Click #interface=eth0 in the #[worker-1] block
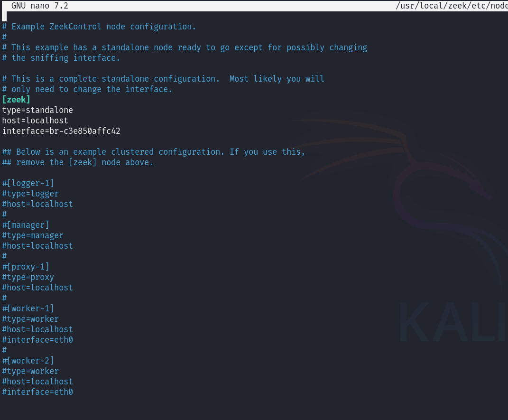The width and height of the screenshot is (508, 420). pos(37,340)
